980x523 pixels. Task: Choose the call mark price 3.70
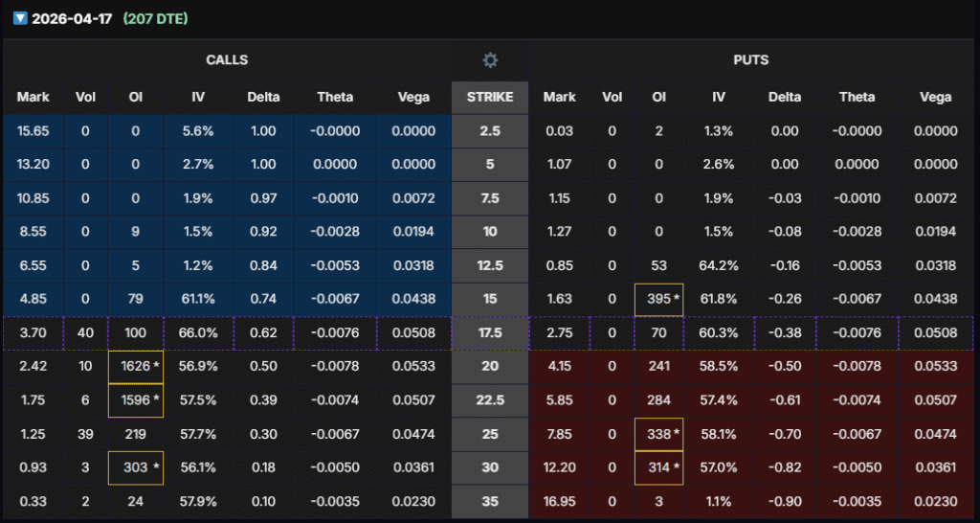coord(33,333)
